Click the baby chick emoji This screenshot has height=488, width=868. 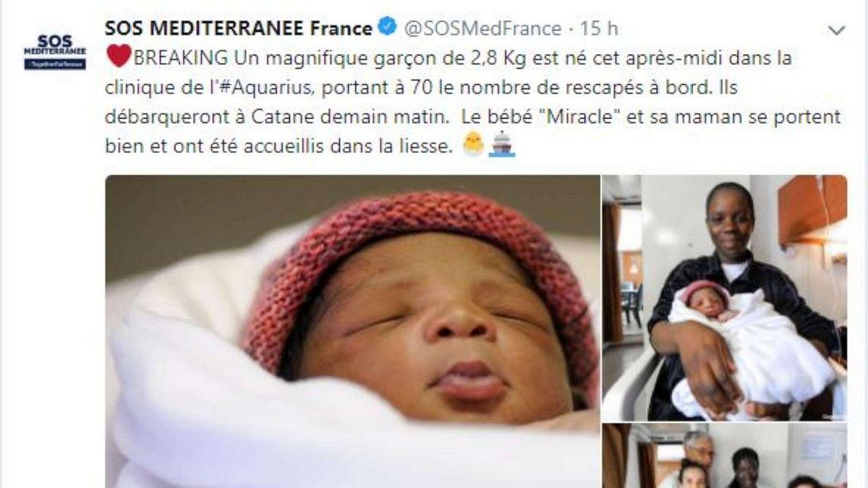pyautogui.click(x=473, y=146)
